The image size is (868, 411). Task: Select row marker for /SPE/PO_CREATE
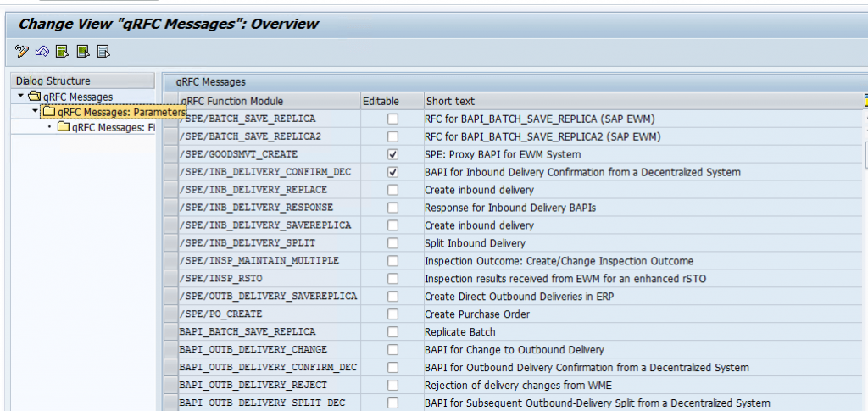(x=170, y=314)
